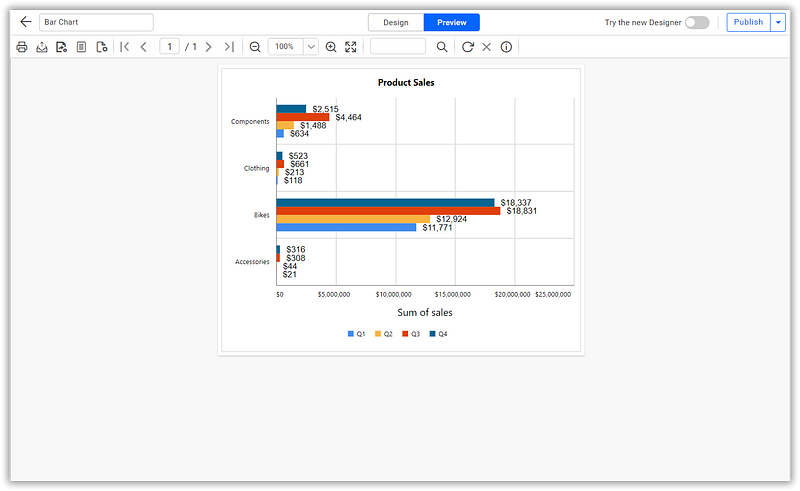Toggle the print layout page icon

click(81, 47)
